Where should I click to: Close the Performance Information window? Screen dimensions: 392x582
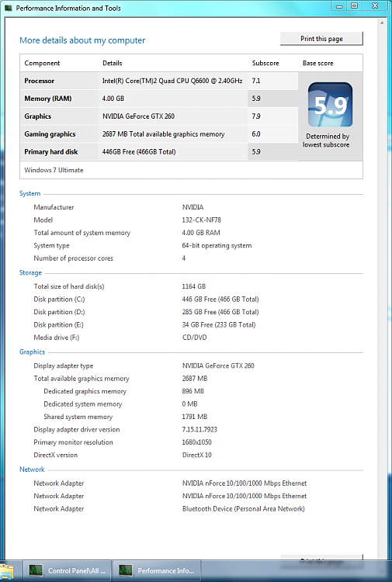click(375, 6)
